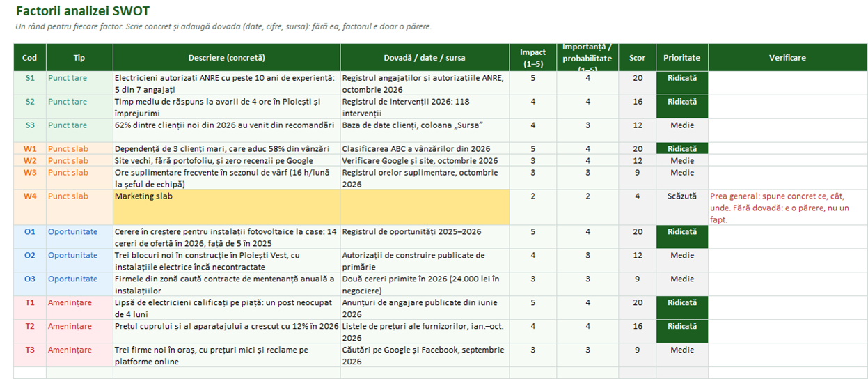Select the italic instructions line under title
Image resolution: width=868 pixels, height=379 pixels.
point(223,26)
